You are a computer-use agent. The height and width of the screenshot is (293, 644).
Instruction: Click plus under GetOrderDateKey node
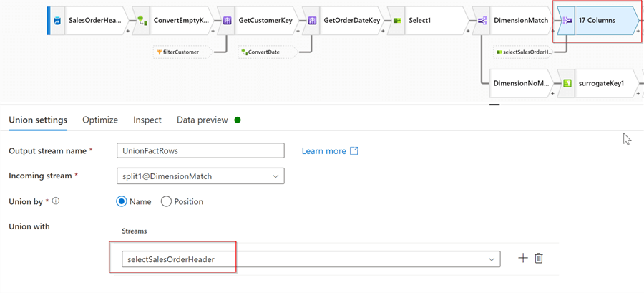383,31
